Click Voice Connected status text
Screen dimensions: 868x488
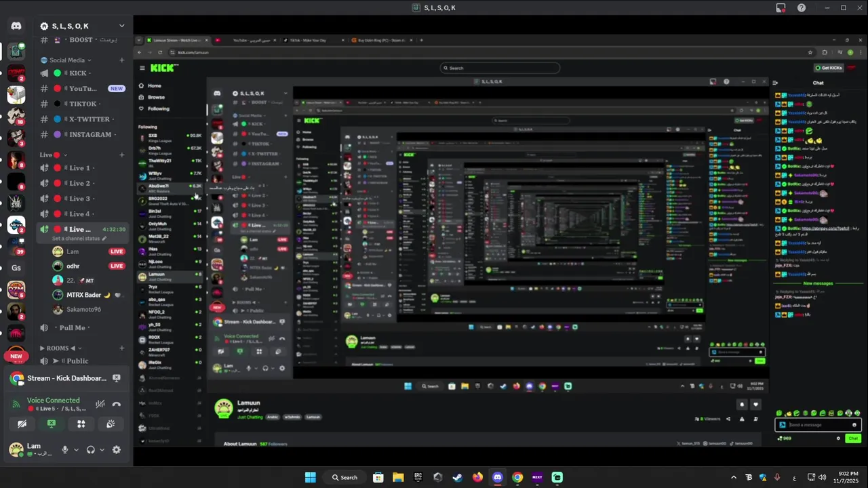53,401
